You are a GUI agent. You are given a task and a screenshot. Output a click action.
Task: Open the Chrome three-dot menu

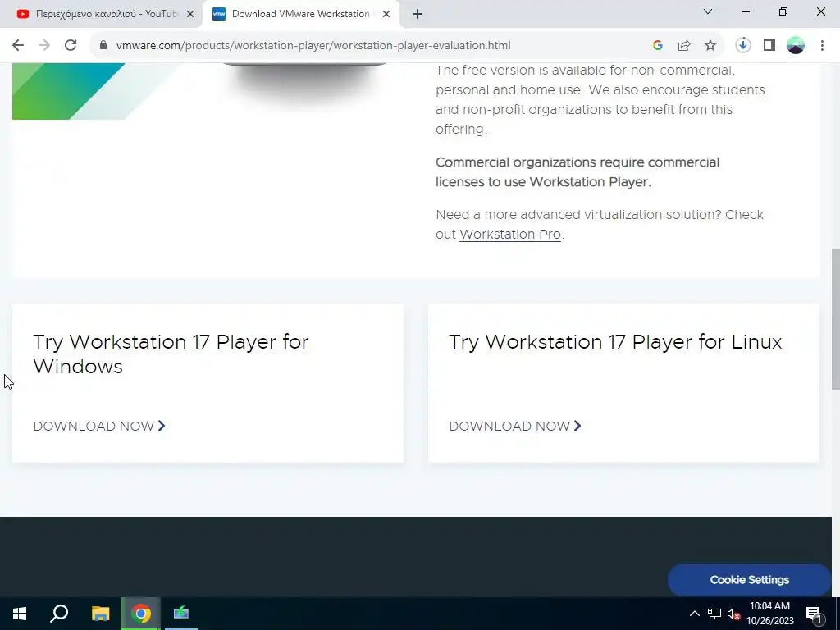point(822,46)
